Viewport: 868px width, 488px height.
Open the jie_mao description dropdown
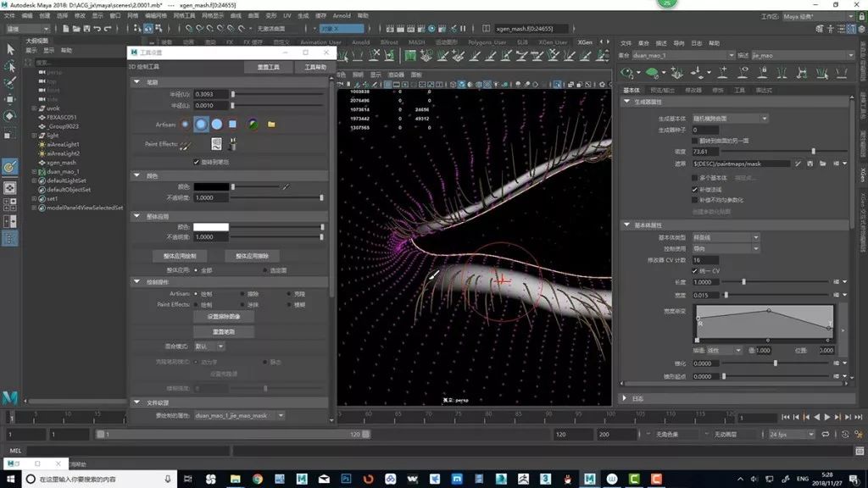point(803,55)
